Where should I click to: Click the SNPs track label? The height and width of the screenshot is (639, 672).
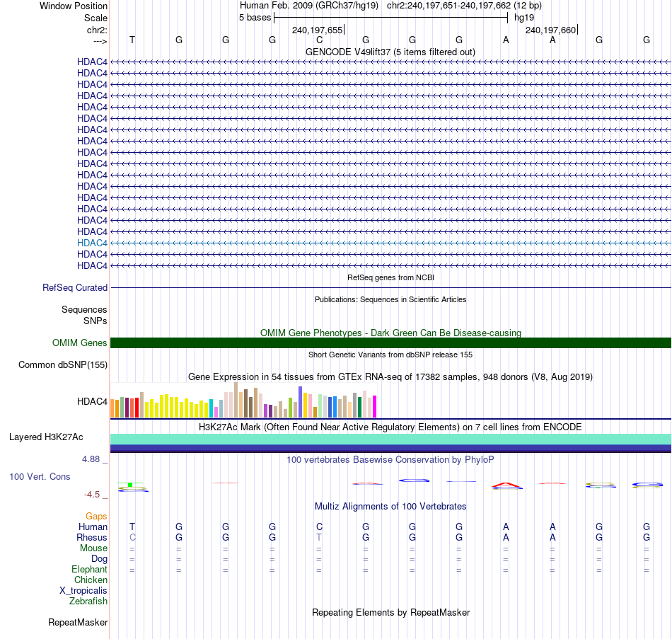pos(95,321)
